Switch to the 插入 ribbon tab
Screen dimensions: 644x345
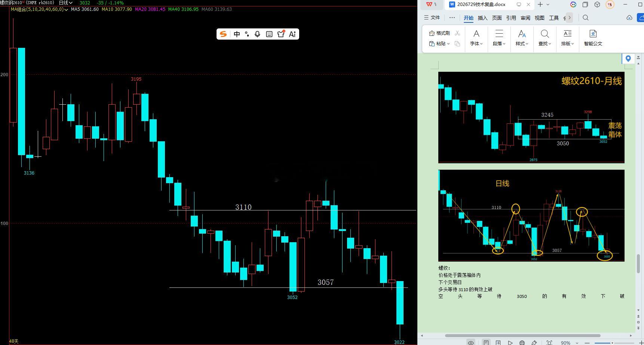tap(483, 18)
